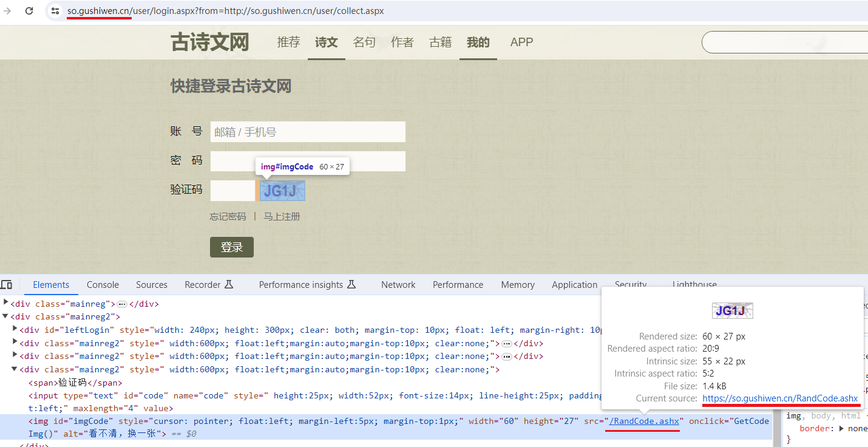Switch to the Network tab
Viewport: 868px width, 447px height.
398,285
